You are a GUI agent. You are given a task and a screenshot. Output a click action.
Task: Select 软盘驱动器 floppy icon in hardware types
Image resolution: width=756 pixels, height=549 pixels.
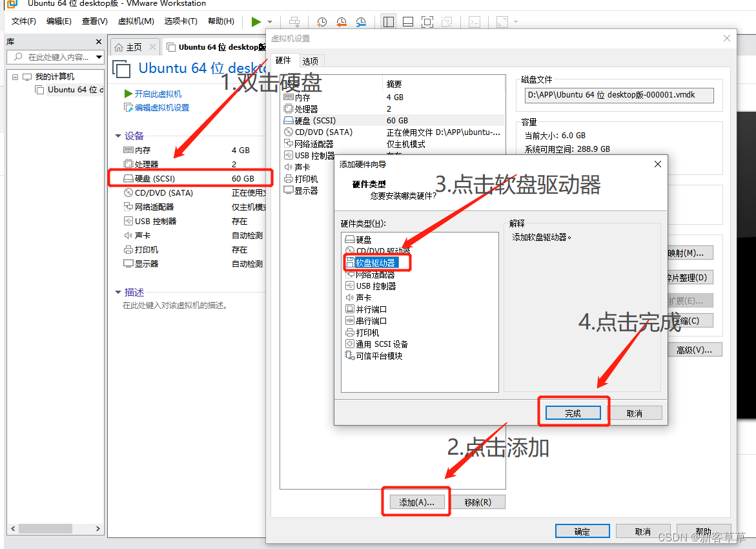point(350,262)
